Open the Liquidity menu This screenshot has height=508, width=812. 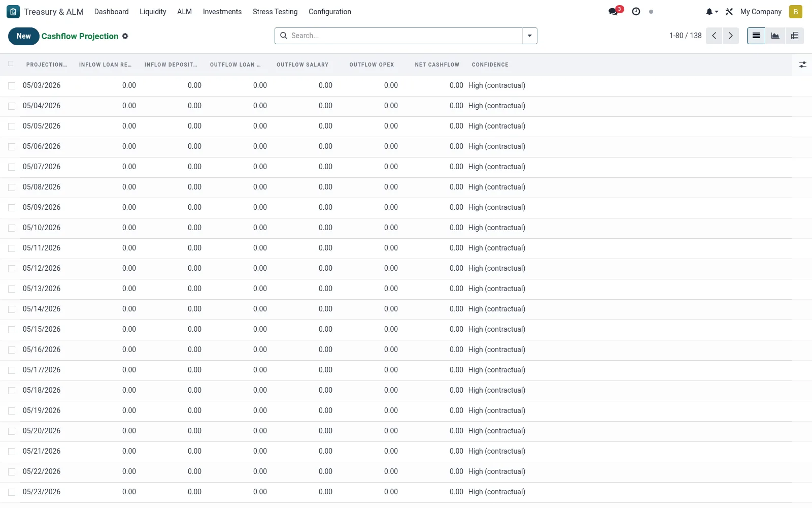[153, 12]
